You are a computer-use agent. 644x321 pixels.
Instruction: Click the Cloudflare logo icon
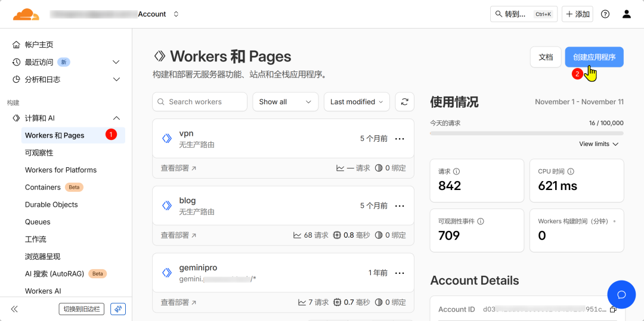26,14
